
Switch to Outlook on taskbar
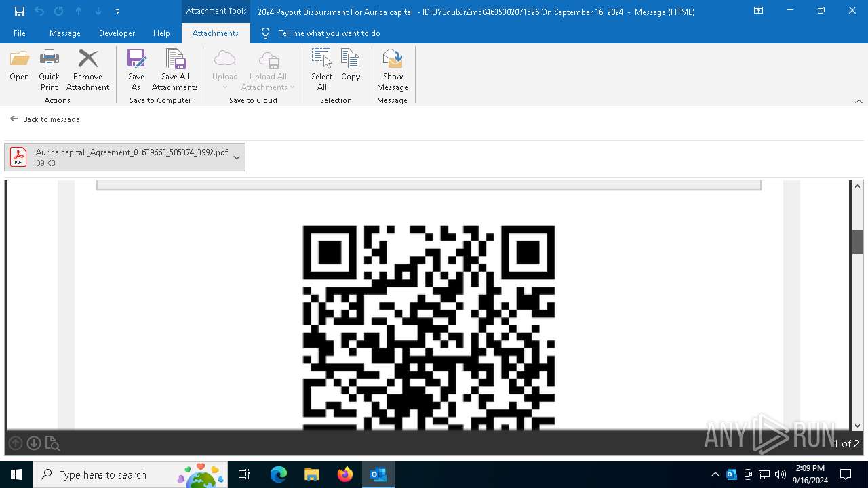[378, 474]
